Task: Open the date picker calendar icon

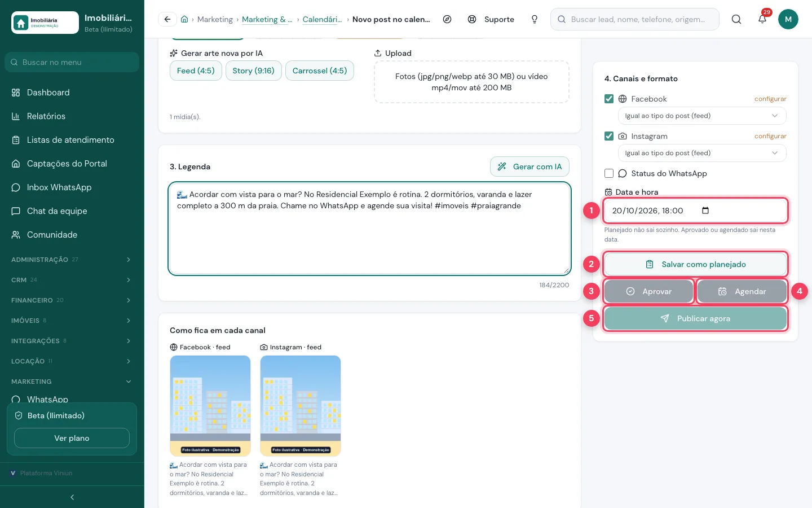Action: click(705, 211)
